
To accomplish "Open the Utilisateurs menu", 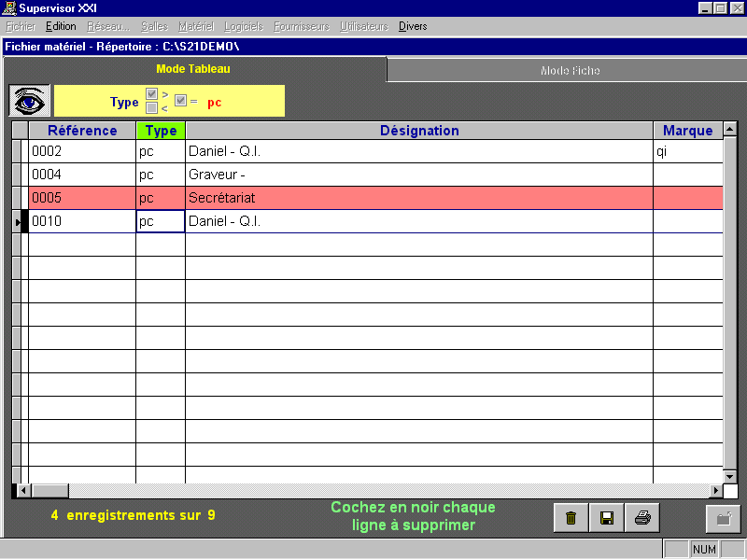I will click(364, 26).
